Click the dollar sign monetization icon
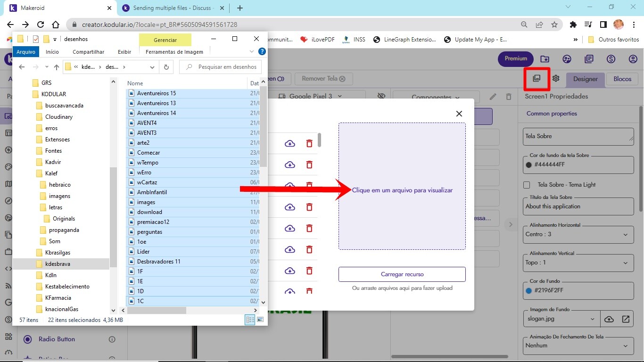Screen dimensions: 644x362 pos(611,59)
